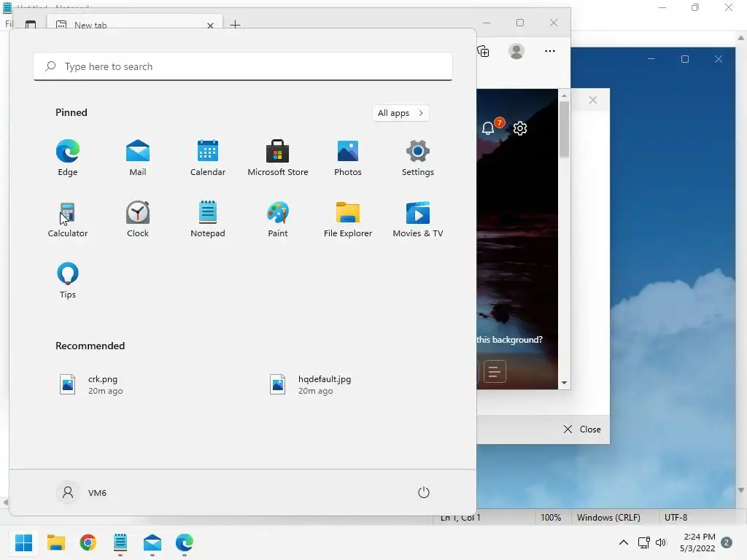Open the Paint app
The height and width of the screenshot is (560, 747).
(278, 219)
